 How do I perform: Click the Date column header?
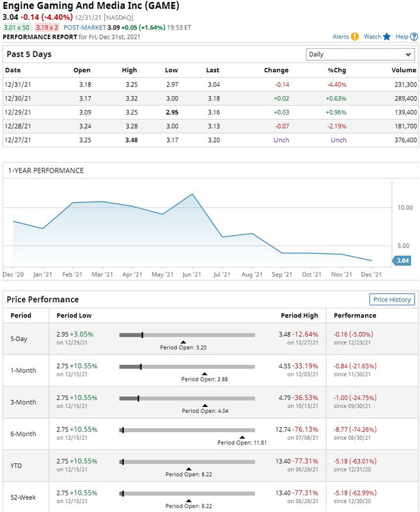pos(13,70)
